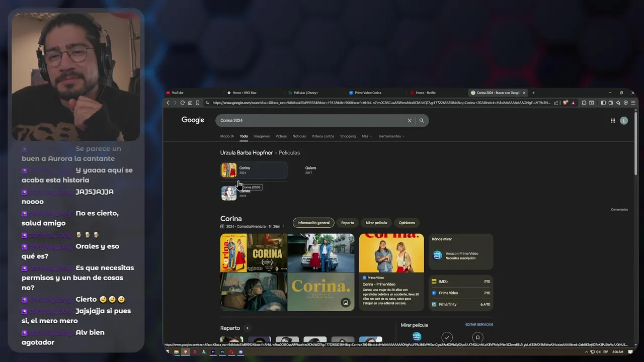Open the Comentarios link
644x362 pixels.
pyautogui.click(x=619, y=210)
